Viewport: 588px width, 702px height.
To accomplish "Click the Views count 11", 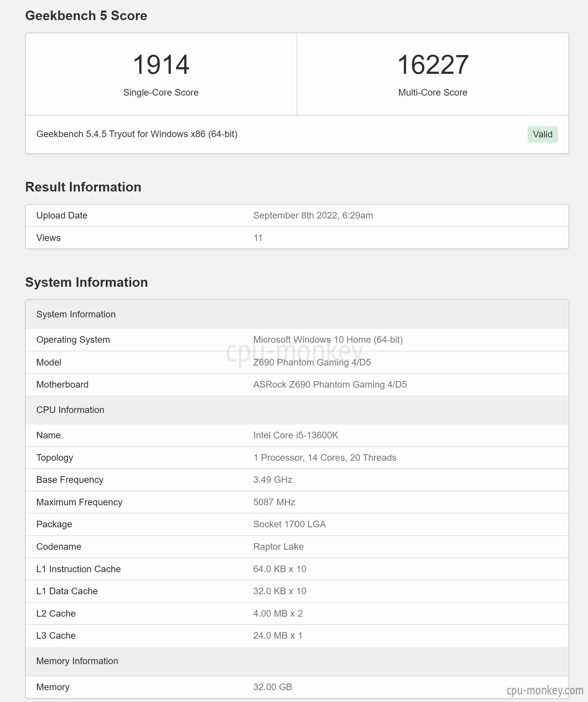I will coord(258,238).
